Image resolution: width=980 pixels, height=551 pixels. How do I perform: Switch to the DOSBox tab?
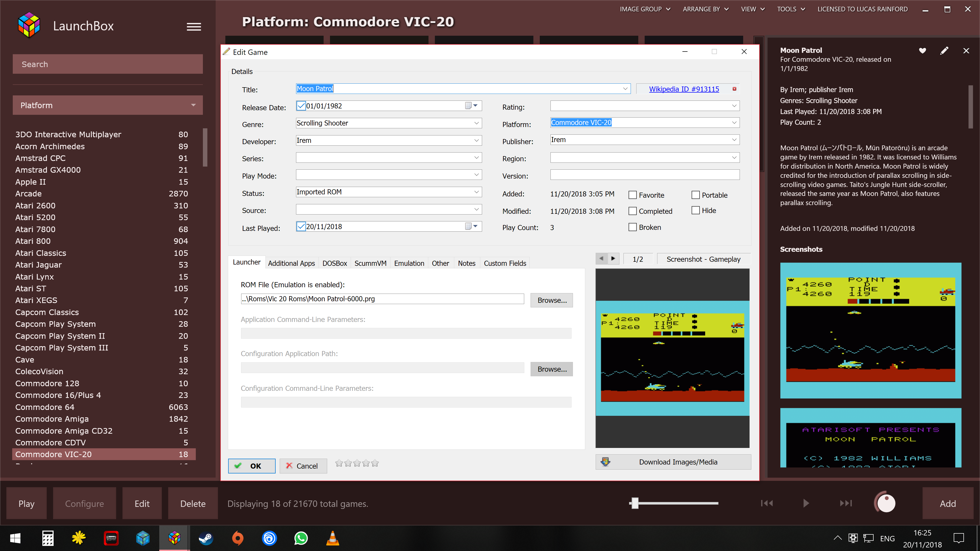(334, 263)
